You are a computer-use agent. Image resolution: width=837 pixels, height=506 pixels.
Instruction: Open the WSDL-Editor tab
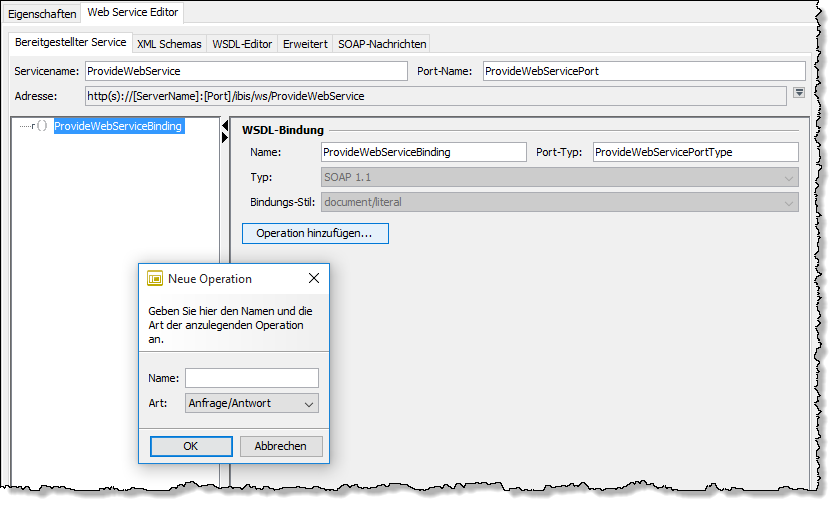(x=241, y=44)
